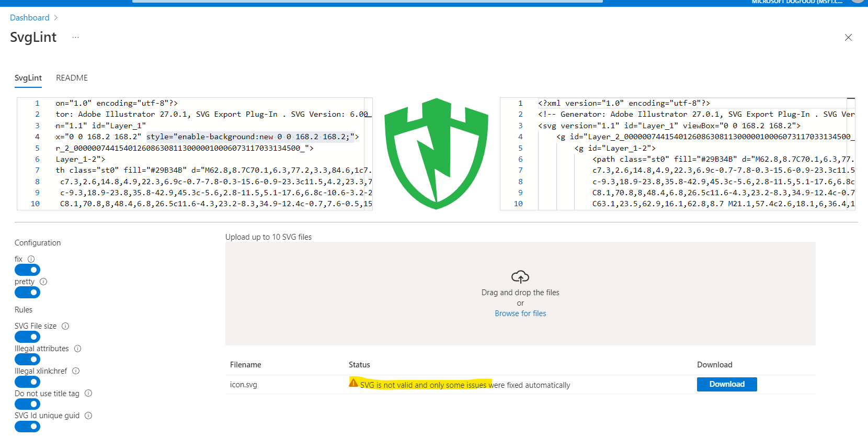Toggle the Illegal attributes rule
868x437 pixels.
coord(28,360)
